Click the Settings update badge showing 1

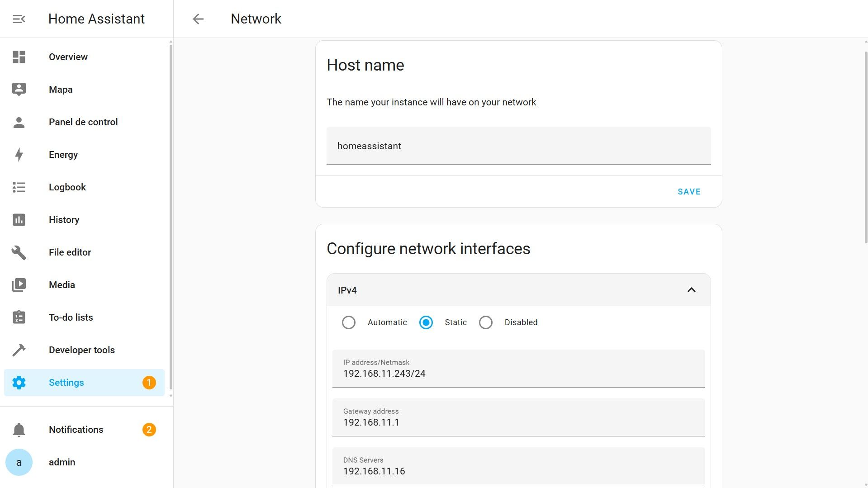[149, 383]
